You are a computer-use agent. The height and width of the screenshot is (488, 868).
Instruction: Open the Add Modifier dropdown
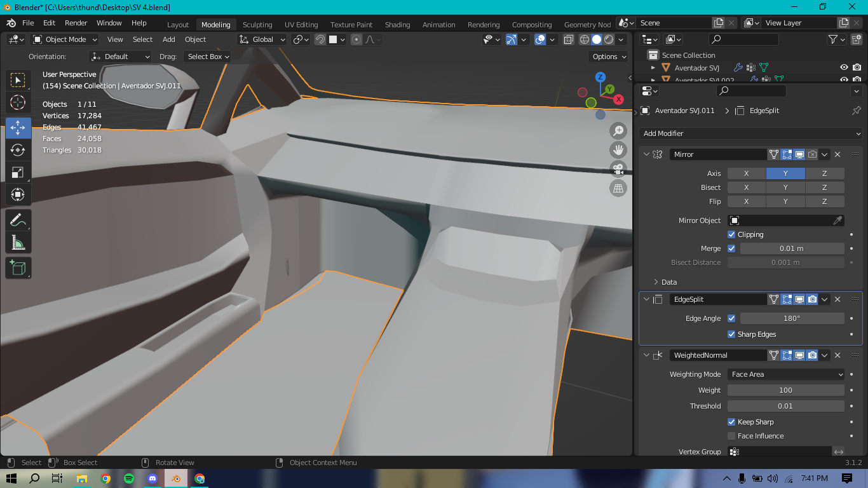tap(751, 133)
